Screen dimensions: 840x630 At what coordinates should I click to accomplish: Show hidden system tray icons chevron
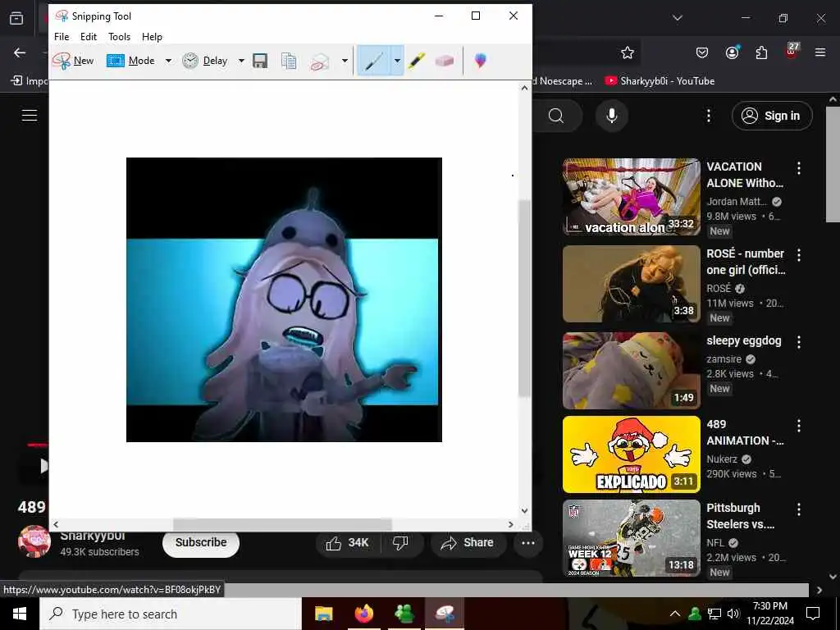[675, 614]
